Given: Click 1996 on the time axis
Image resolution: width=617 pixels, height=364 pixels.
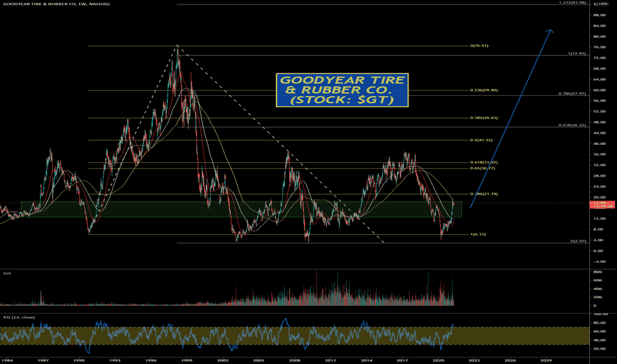Looking at the screenshot, I should tap(151, 360).
